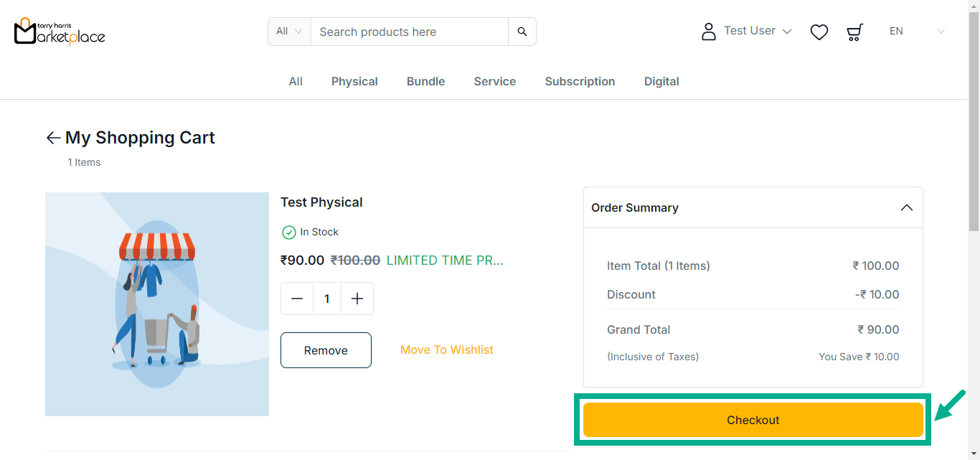Click the Torry Harris Marketplace logo

point(60,32)
